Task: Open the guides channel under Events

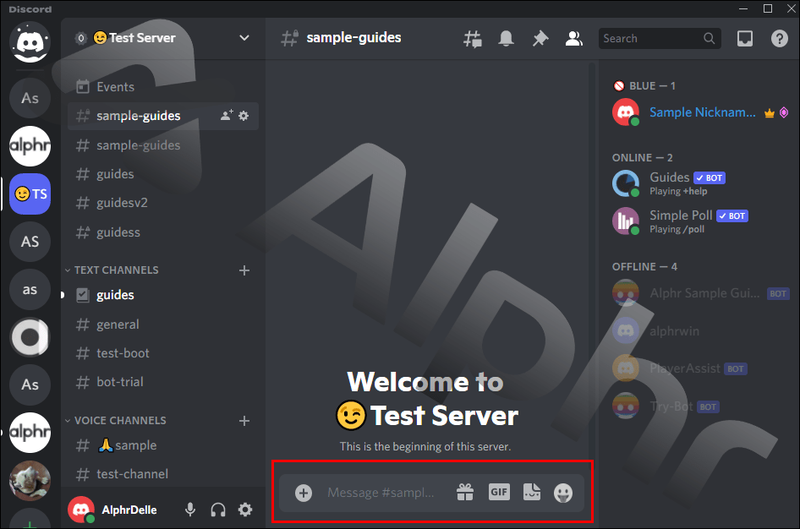Action: (163, 174)
